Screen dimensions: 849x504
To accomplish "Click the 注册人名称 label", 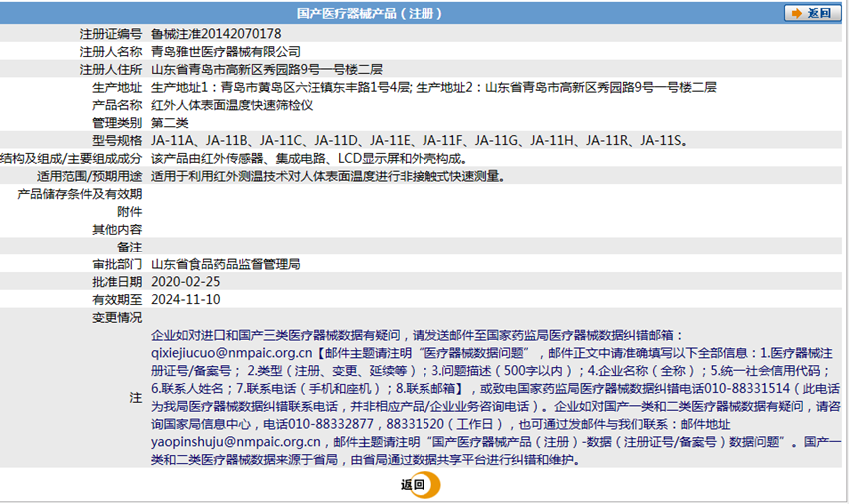I will pos(111,51).
